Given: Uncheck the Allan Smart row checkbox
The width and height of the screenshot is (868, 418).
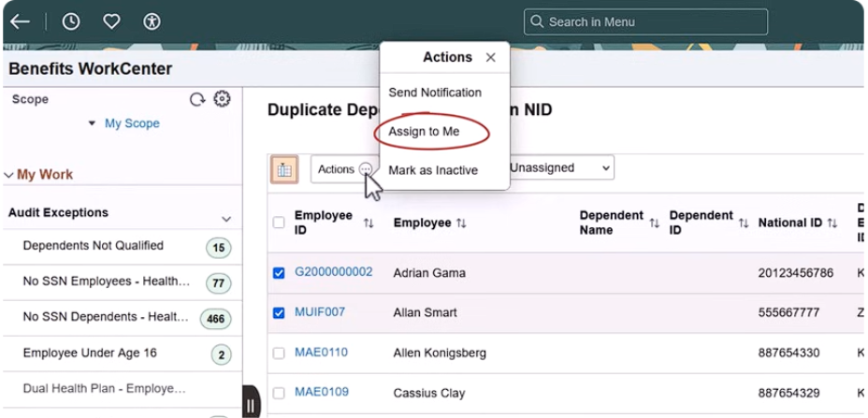Looking at the screenshot, I should point(279,313).
